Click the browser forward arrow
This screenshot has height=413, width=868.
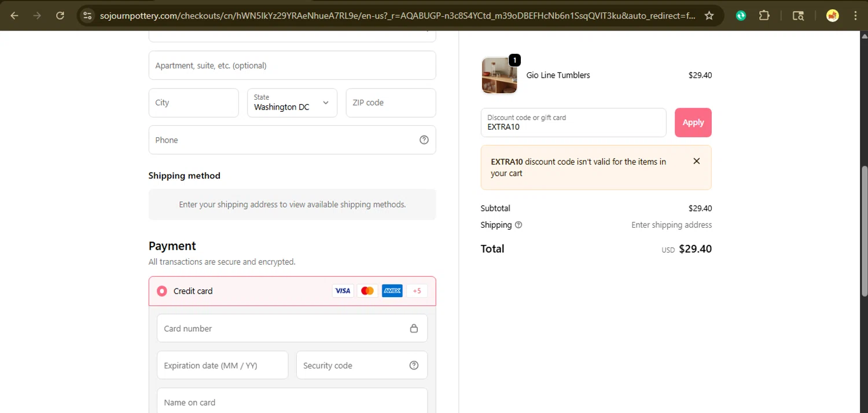(37, 16)
